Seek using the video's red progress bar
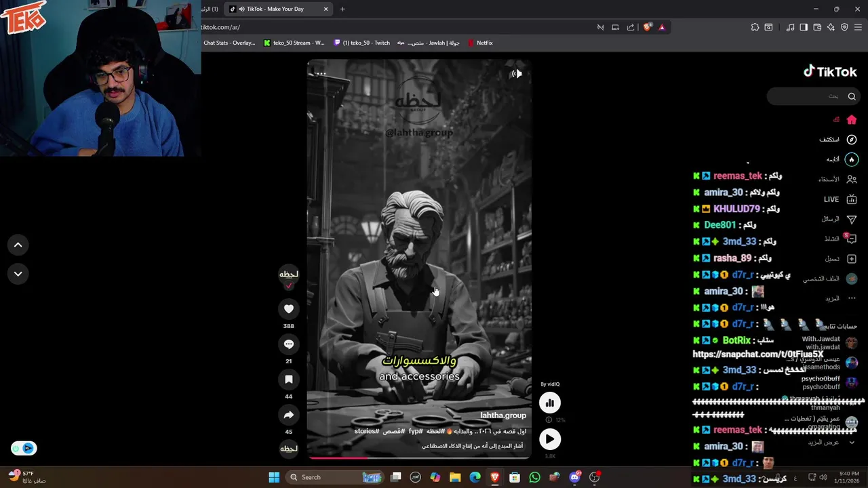The height and width of the screenshot is (488, 868). 418,457
